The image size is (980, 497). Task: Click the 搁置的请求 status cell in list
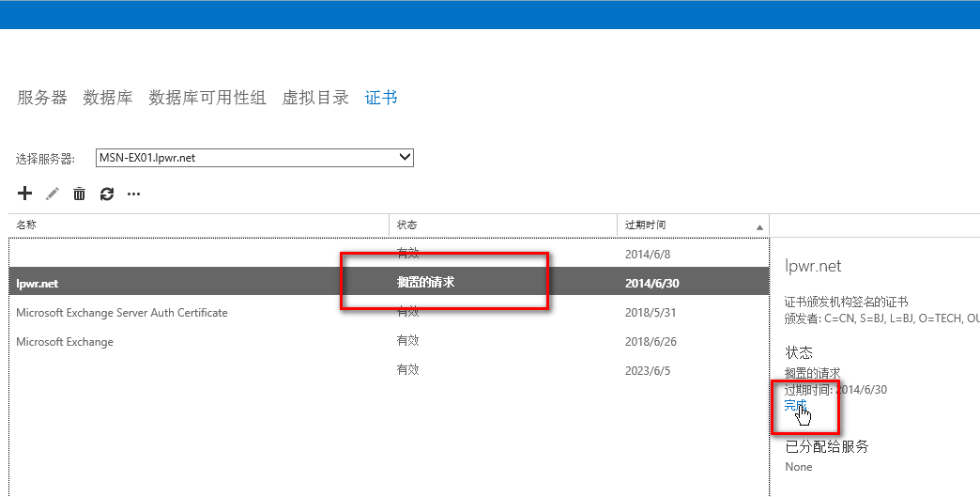425,283
